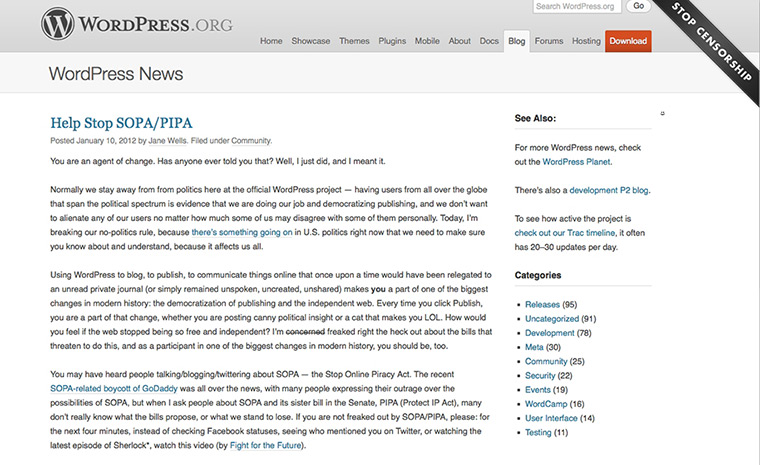Open the Docs nav item
The width and height of the screenshot is (760, 465).
coord(489,41)
